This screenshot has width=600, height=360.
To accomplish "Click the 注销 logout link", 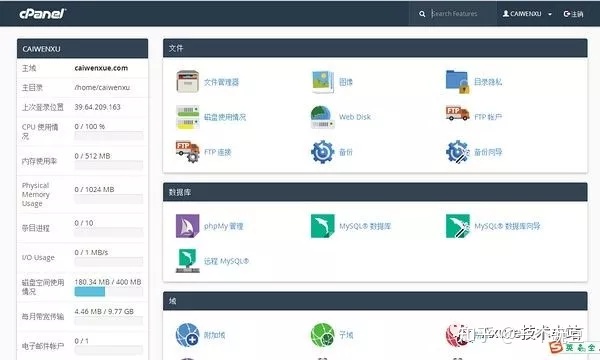I will point(573,14).
